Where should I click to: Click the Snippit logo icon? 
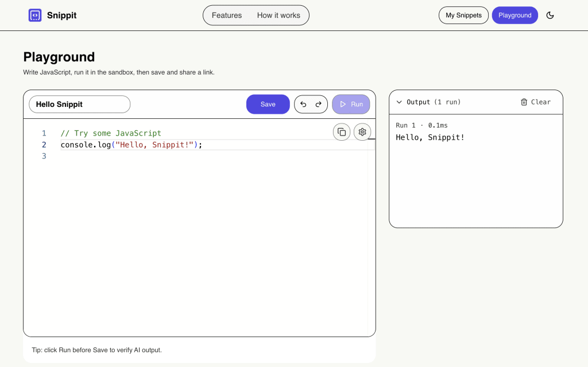click(x=35, y=16)
